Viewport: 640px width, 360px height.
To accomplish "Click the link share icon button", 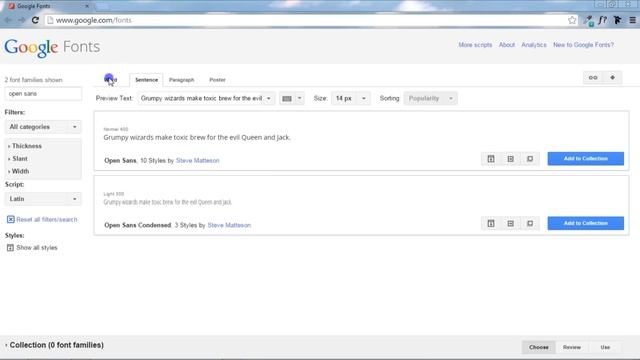I will [x=593, y=78].
